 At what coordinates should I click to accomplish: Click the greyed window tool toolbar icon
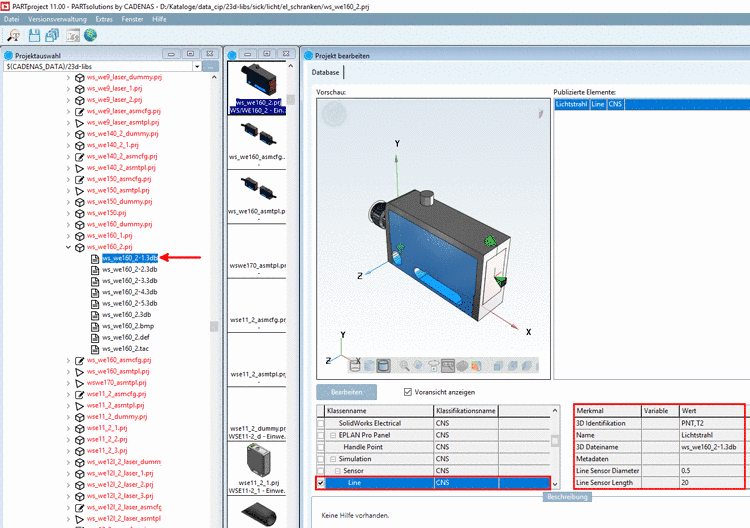click(x=73, y=35)
